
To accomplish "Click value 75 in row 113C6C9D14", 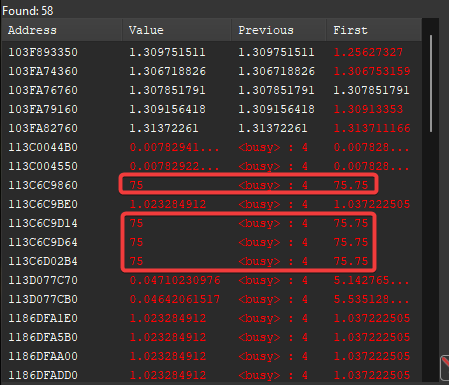I will click(x=136, y=223).
